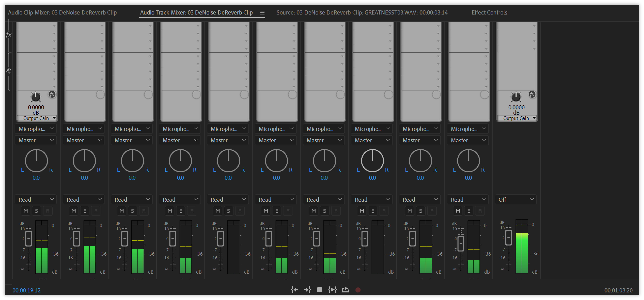
Task: Switch to the Audio Clip Mixer tab
Action: point(62,12)
